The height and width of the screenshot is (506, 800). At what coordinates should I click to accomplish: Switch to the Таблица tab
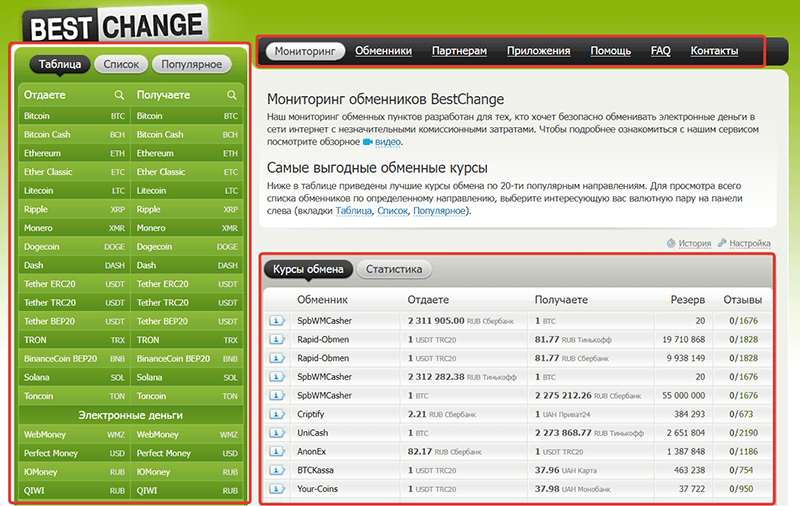60,64
